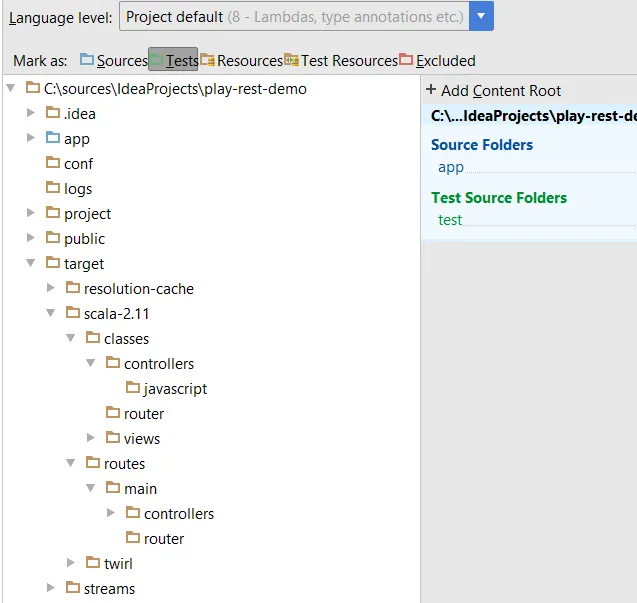Click the logs folder icon
This screenshot has width=637, height=603.
coord(53,187)
